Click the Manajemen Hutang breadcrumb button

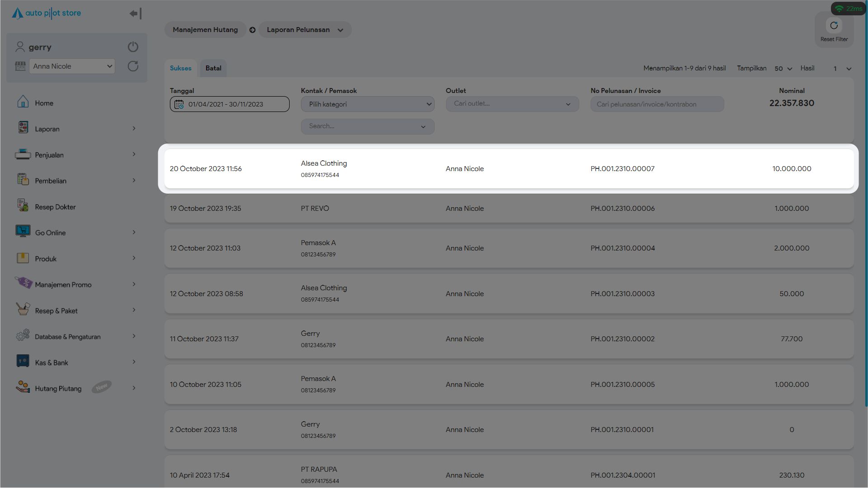[x=205, y=30]
